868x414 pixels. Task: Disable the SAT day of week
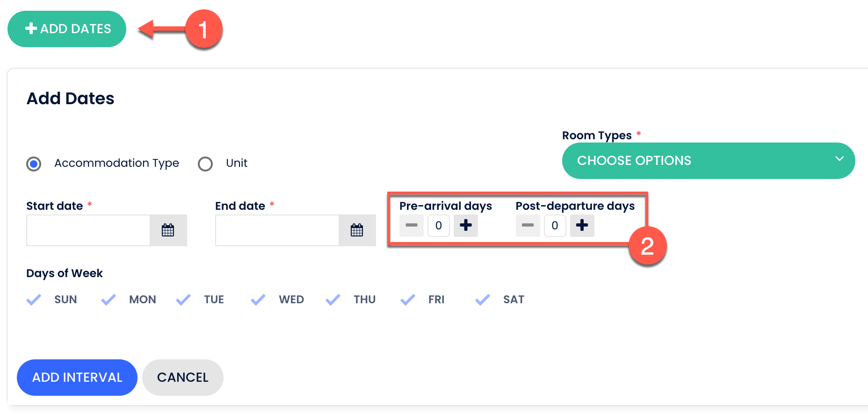tap(482, 300)
